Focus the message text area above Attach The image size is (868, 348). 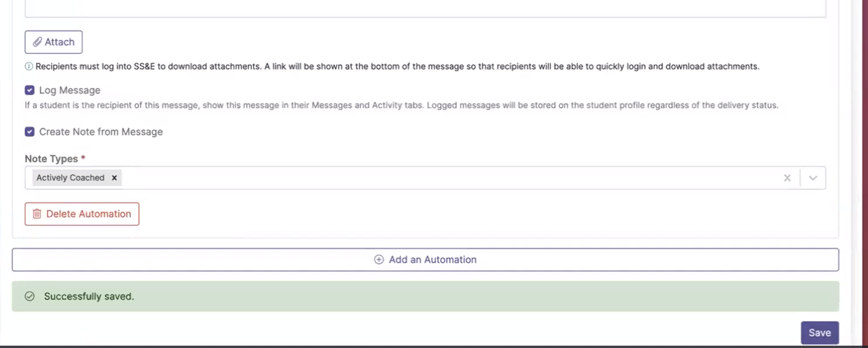tap(425, 8)
